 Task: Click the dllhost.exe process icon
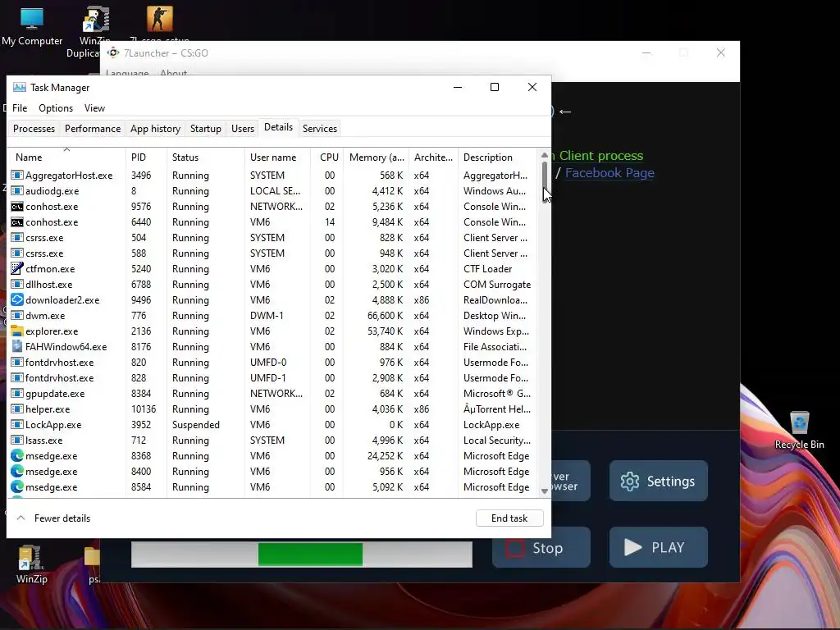(x=17, y=284)
